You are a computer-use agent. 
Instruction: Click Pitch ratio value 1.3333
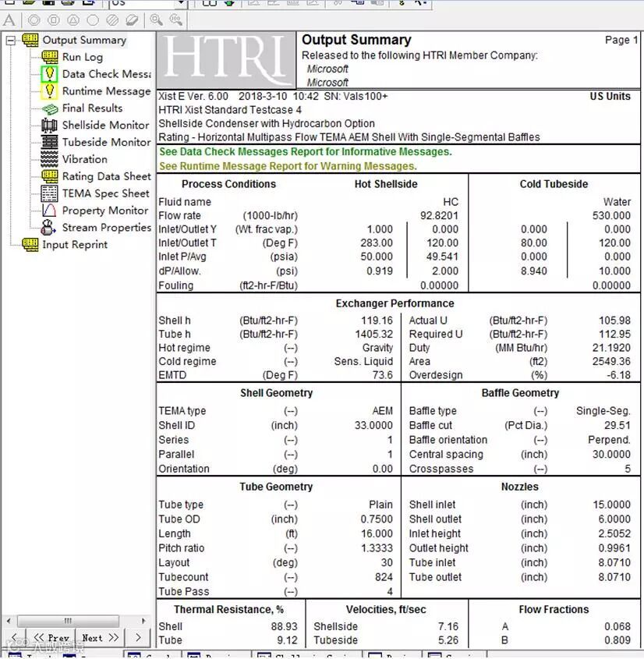tap(377, 548)
